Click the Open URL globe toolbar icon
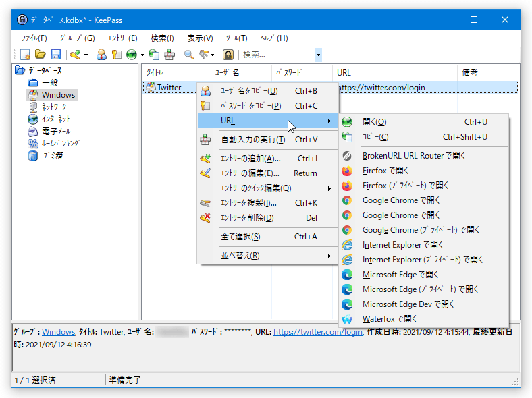Viewport: 532px width, 398px height. point(132,55)
